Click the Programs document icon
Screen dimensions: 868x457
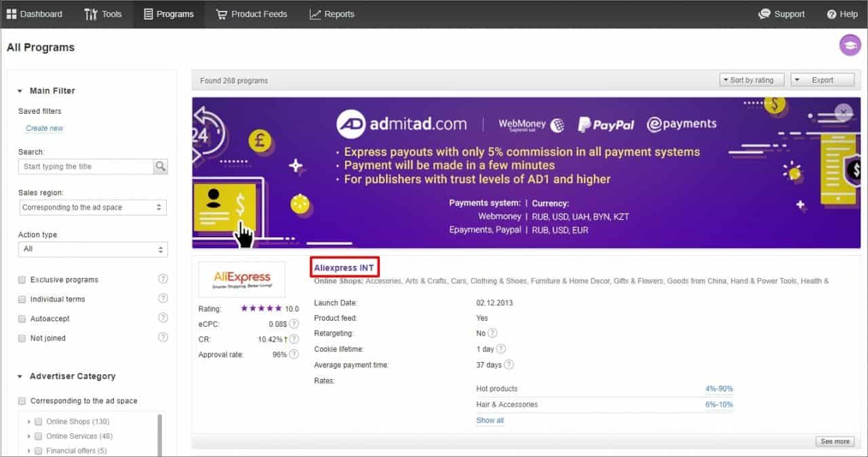149,14
